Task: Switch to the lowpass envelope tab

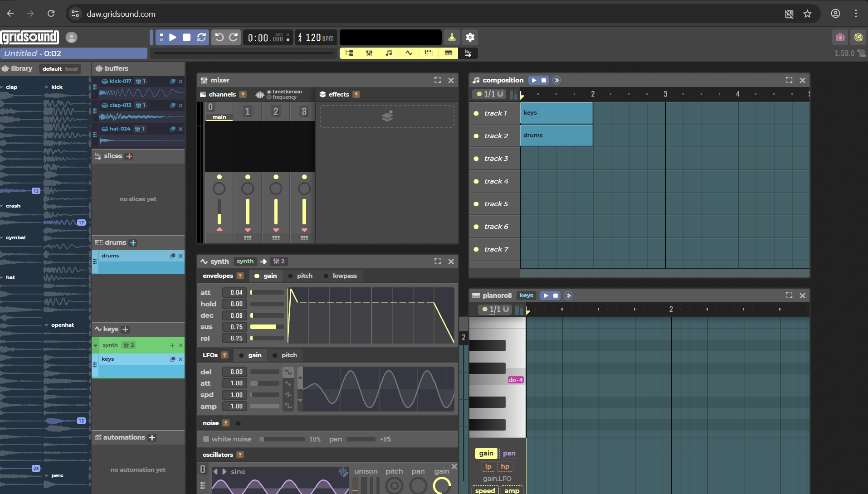Action: coord(345,276)
